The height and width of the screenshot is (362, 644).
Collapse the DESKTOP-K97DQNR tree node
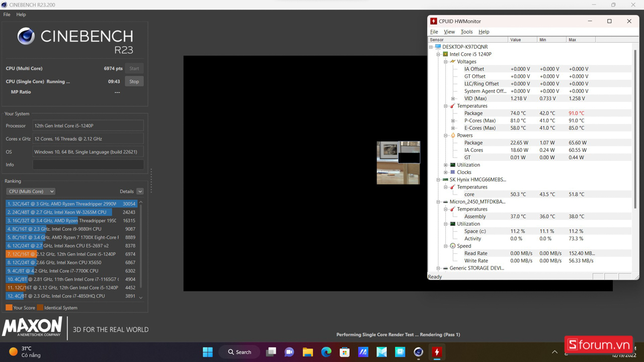click(431, 47)
